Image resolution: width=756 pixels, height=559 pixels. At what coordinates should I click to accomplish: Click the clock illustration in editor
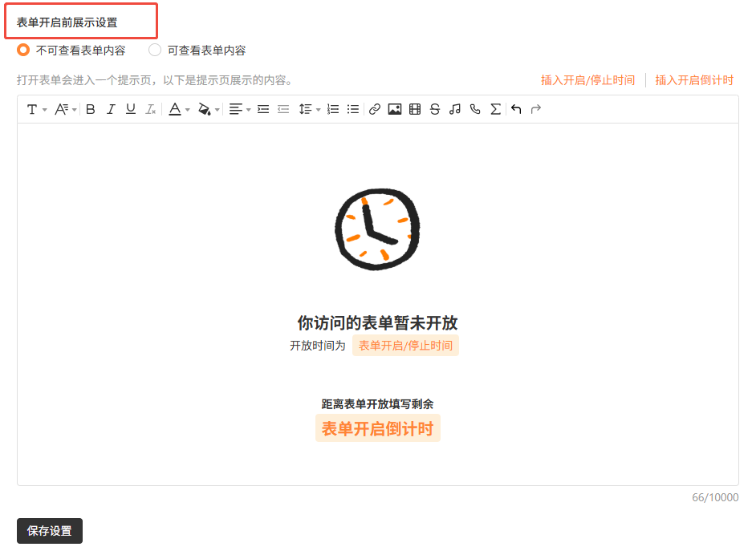pos(377,229)
